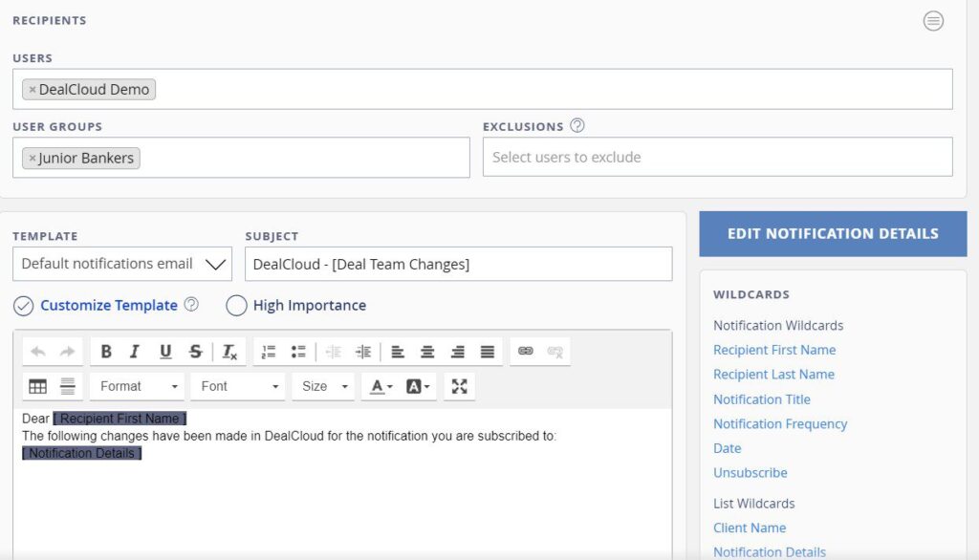This screenshot has width=979, height=560.
Task: Insert a numbered list
Action: coord(269,352)
